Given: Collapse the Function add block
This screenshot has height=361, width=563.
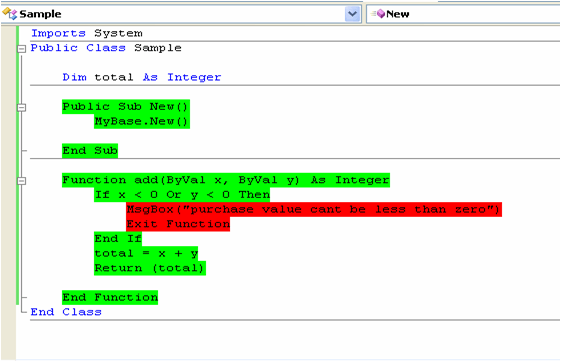Looking at the screenshot, I should coord(22,181).
